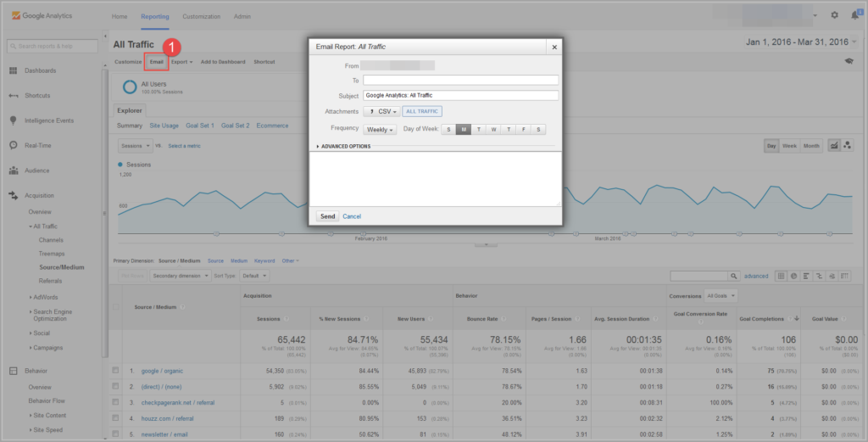Open the advanced filter link
The image size is (868, 442).
coord(755,276)
